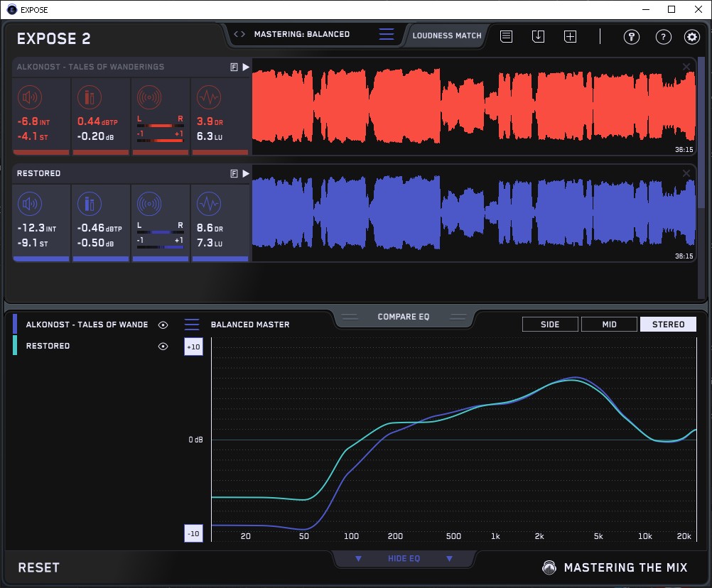Open the report notes icon in top toolbar
Image resolution: width=712 pixels, height=588 pixels.
(x=506, y=36)
